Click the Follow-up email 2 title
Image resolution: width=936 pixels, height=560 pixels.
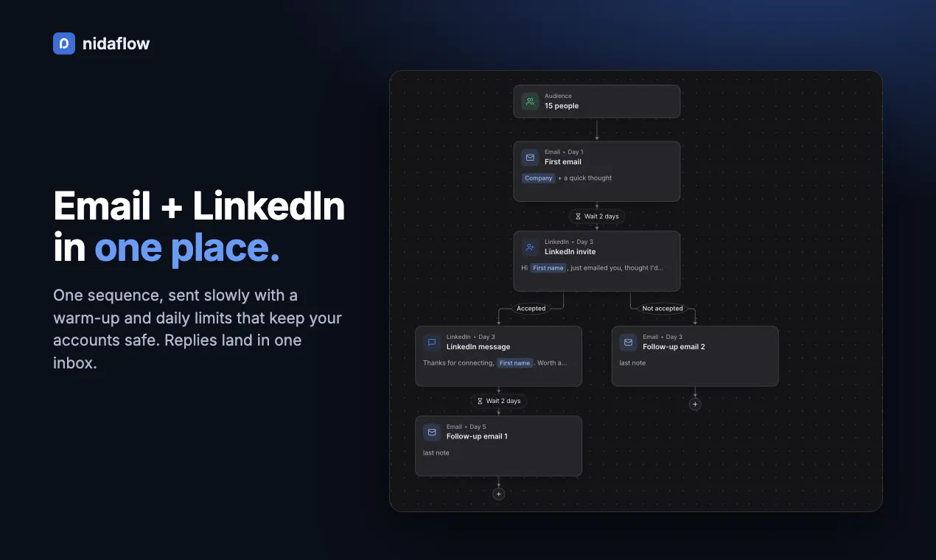[x=674, y=347]
